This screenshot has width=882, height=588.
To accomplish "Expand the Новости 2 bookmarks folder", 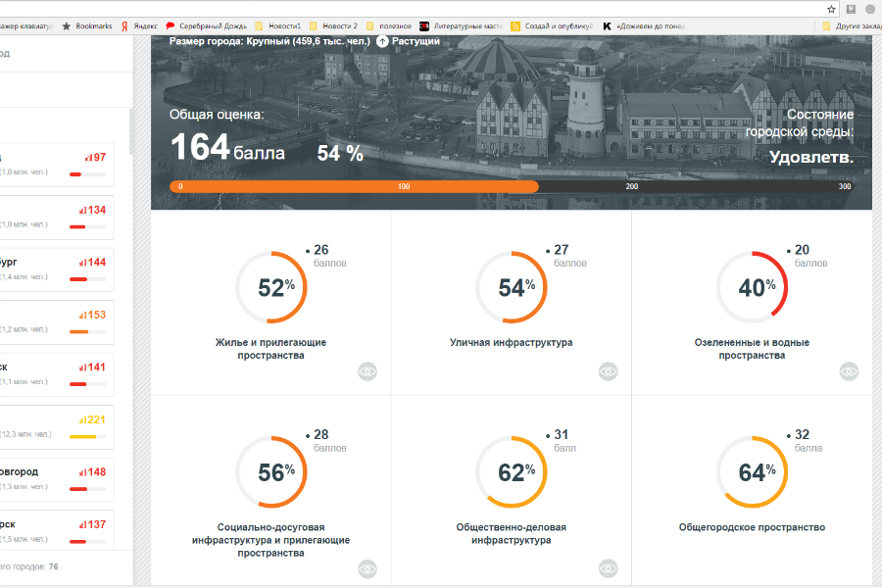I will (x=333, y=25).
